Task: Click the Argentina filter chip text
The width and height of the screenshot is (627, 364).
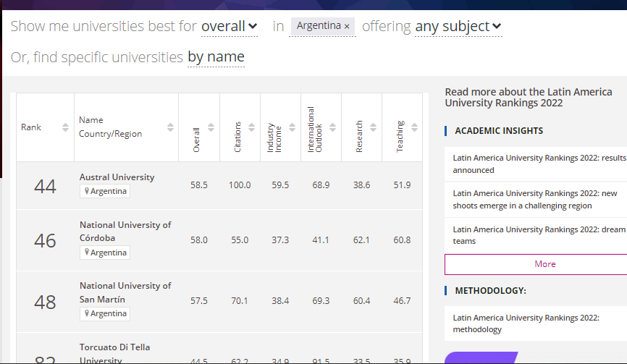Action: [319, 25]
